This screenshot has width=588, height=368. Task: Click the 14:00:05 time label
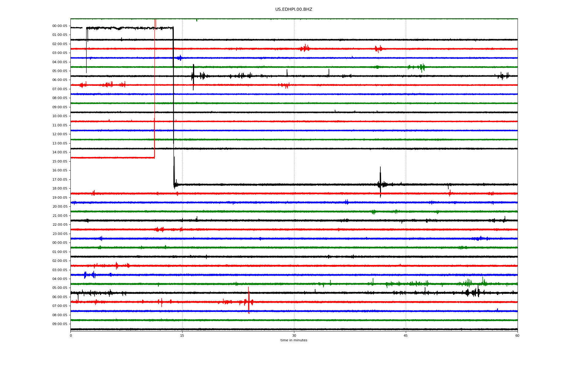[x=60, y=152]
